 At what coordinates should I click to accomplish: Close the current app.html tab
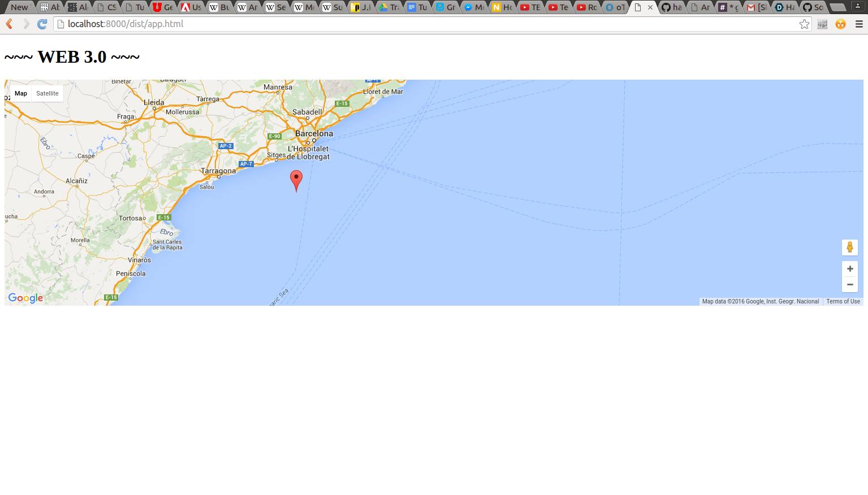point(650,7)
